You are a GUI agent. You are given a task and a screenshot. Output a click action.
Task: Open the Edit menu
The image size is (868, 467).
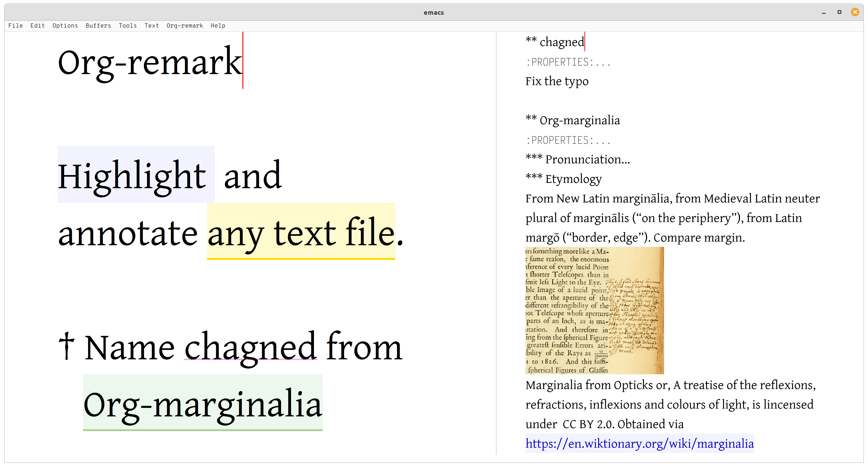37,26
